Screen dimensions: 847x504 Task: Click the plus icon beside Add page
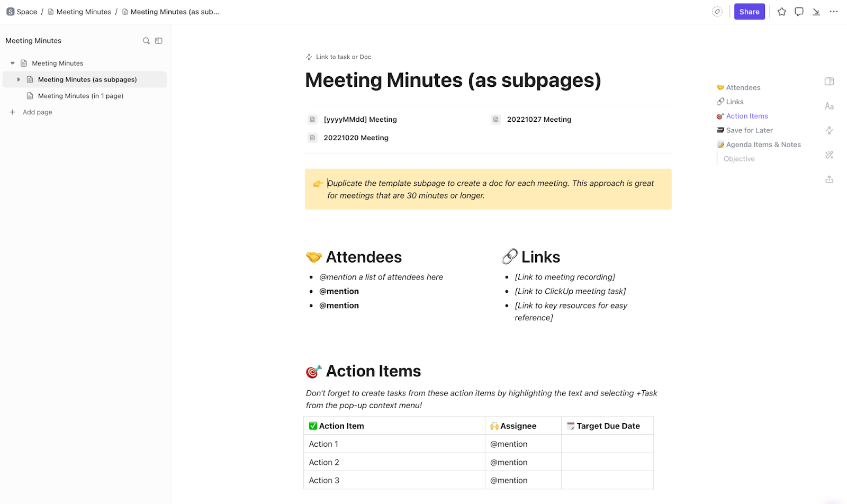click(x=12, y=112)
